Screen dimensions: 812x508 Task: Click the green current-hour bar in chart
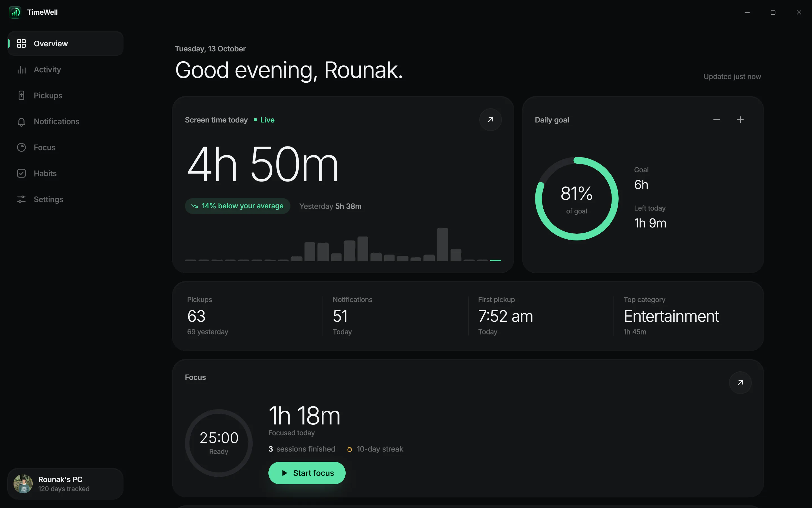point(495,260)
